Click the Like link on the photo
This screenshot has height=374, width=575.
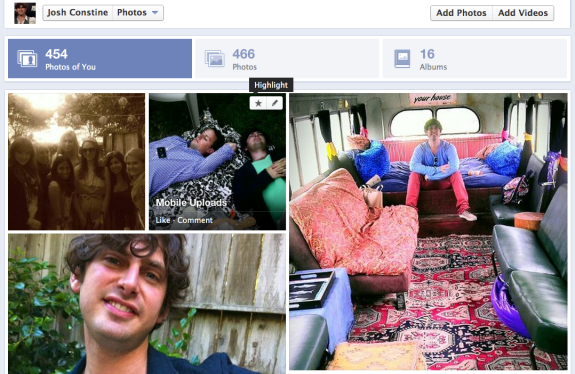pyautogui.click(x=163, y=220)
